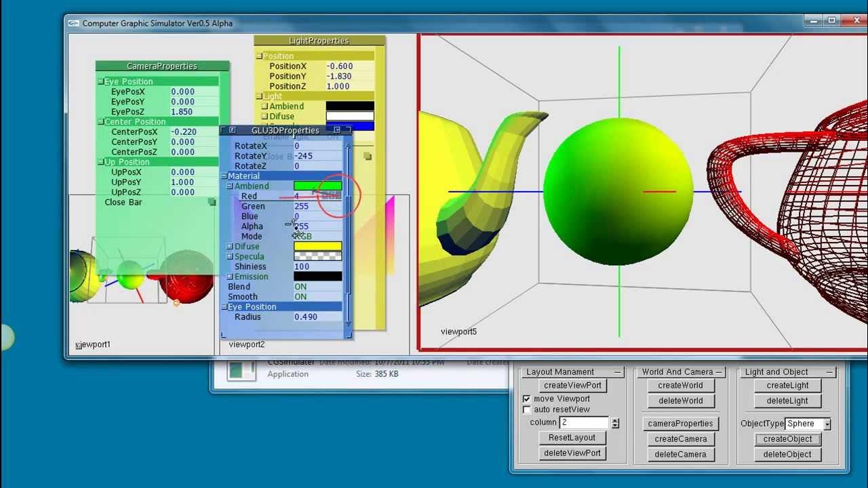Pick the black Emission color swatch

point(317,277)
